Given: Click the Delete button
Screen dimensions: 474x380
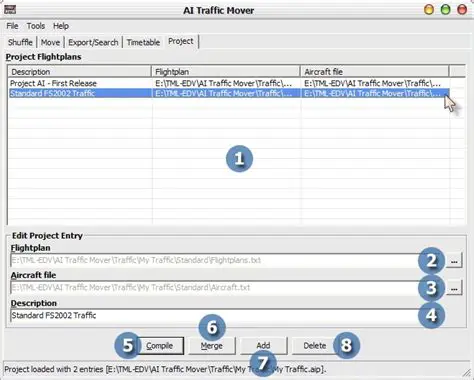Looking at the screenshot, I should (315, 346).
